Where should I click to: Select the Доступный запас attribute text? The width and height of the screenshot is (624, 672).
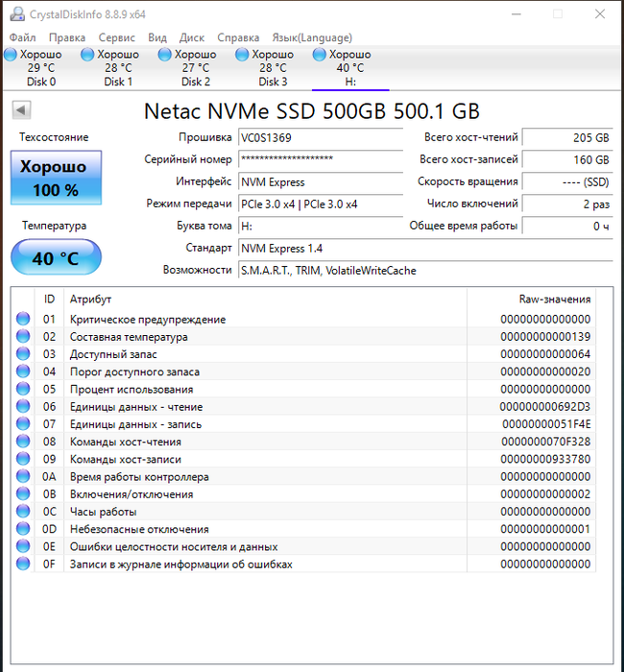(x=113, y=354)
